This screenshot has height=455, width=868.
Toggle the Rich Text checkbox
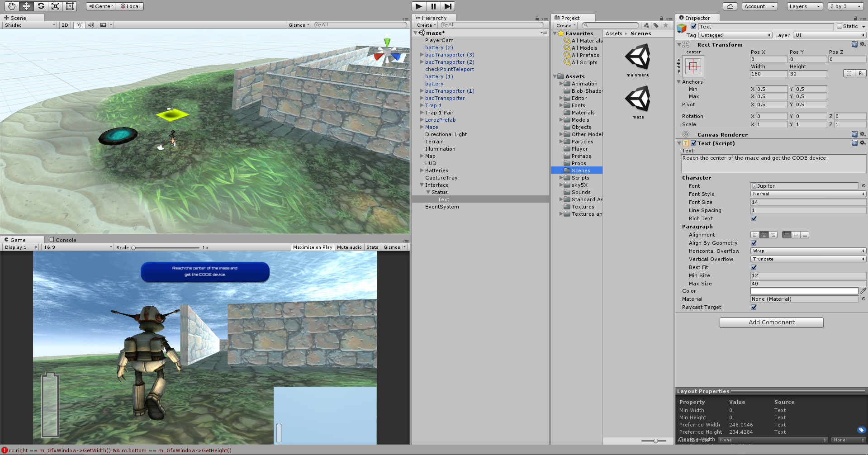754,218
